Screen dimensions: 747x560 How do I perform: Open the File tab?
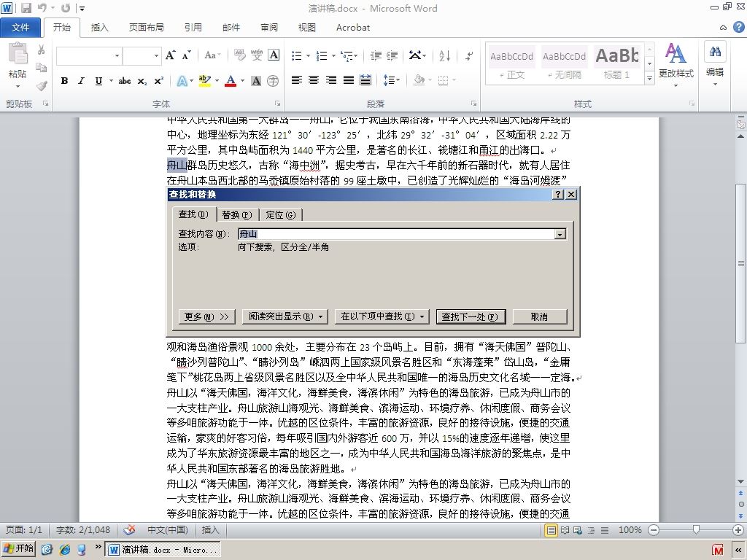tap(20, 28)
